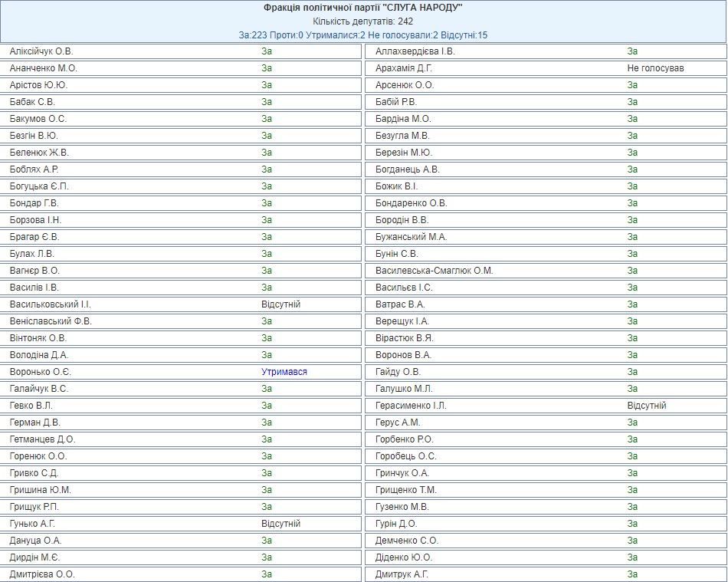Screen dimensions: 728x582
Task: Select Березін М.Ю. row name
Action: tap(404, 153)
